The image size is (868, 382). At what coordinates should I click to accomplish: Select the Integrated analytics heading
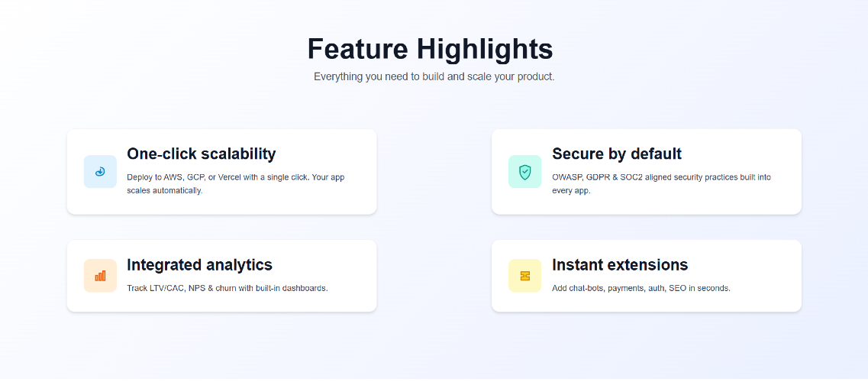pos(199,264)
